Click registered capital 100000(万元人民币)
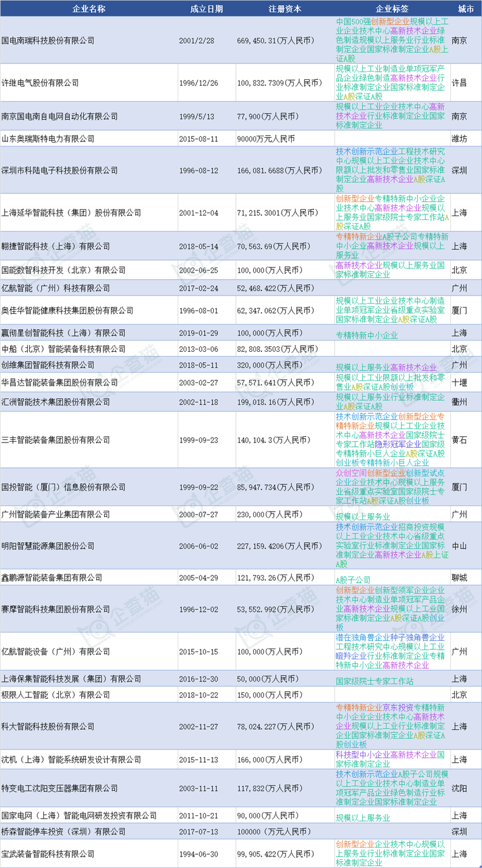482x868 pixels. tap(274, 831)
